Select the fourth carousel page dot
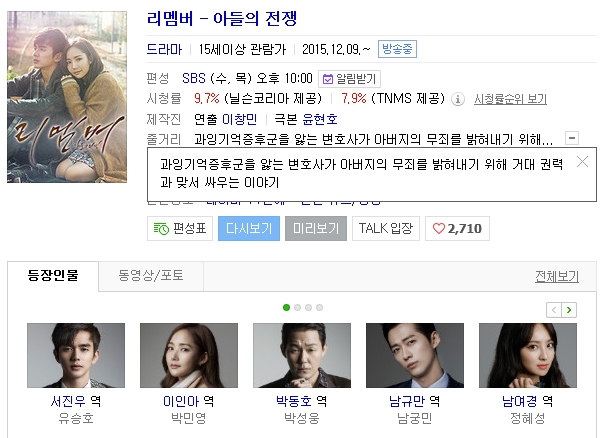Screen dimensions: 605x438 319,308
